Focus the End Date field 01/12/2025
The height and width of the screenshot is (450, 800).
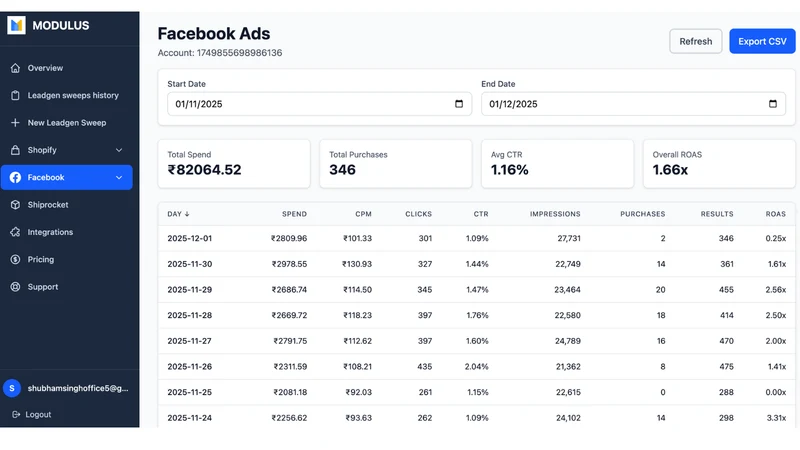pos(633,104)
